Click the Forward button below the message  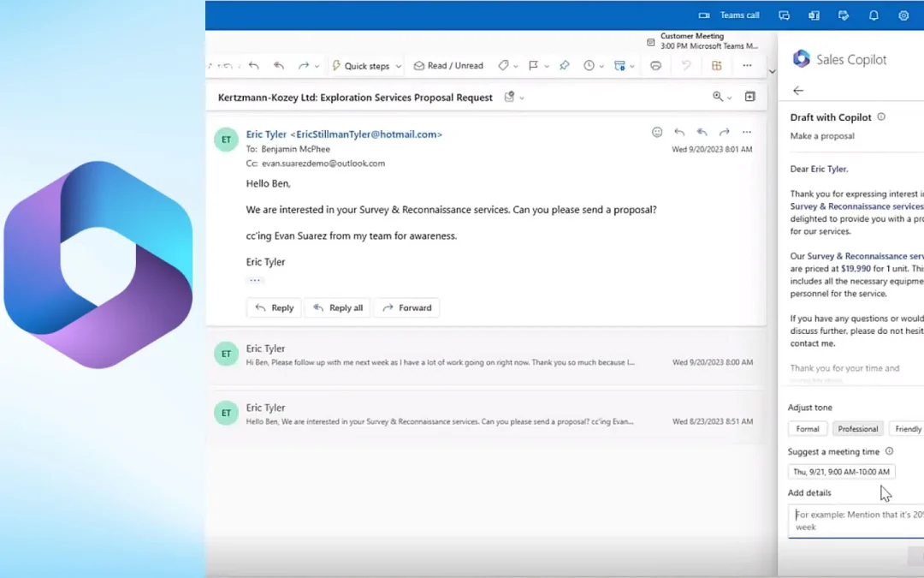pos(406,308)
